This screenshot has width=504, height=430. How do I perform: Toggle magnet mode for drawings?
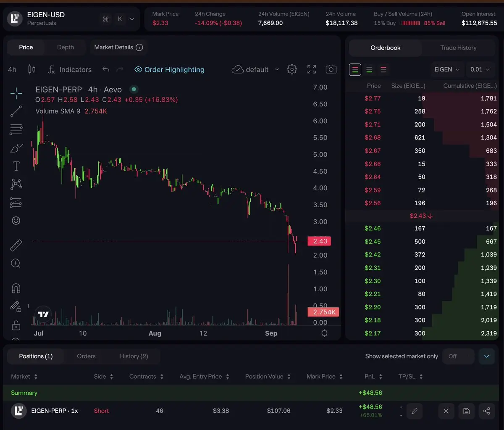click(16, 288)
